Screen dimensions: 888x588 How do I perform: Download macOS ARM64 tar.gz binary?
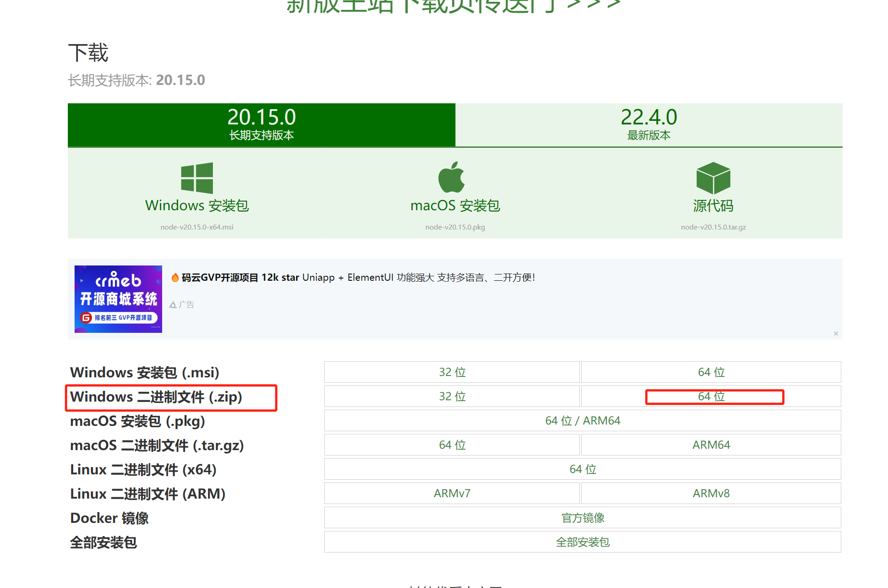pos(711,445)
